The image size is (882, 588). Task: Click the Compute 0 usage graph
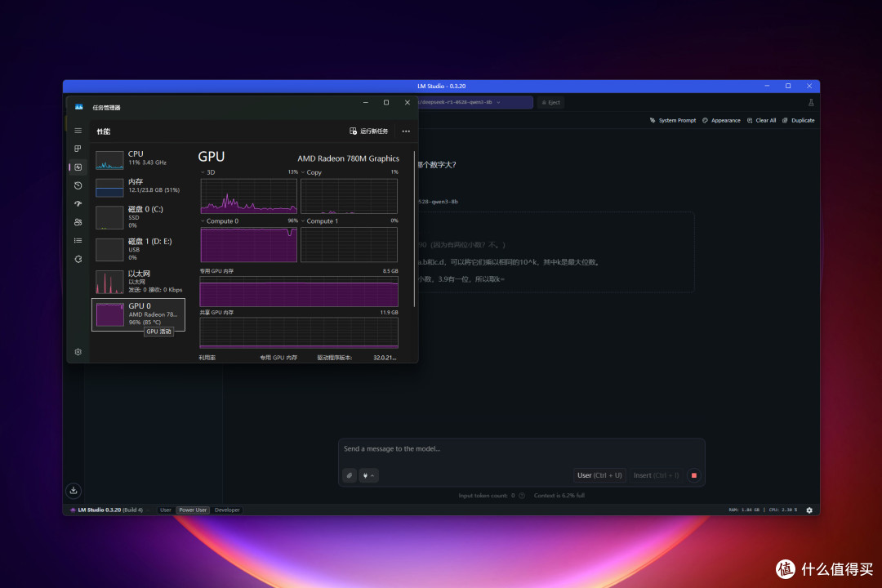(248, 245)
